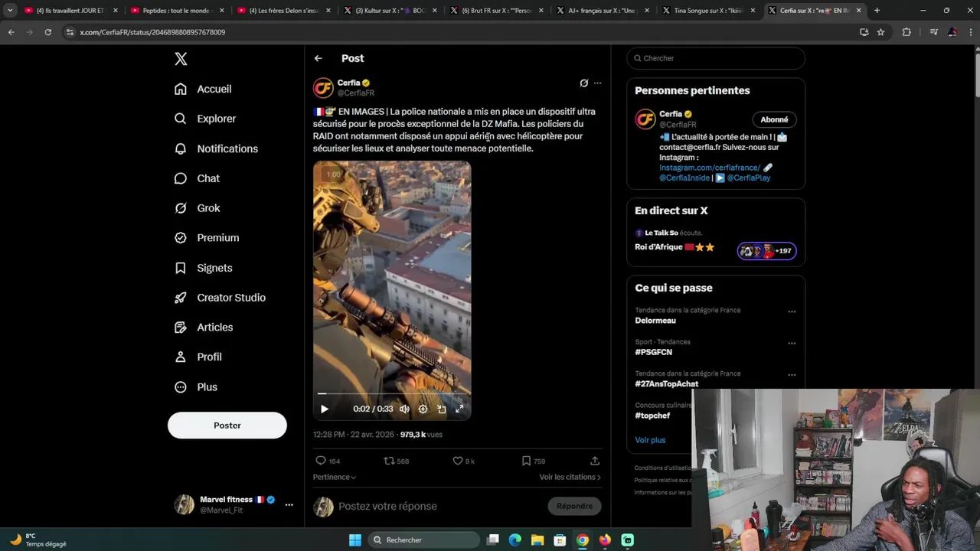Screen dimensions: 980x551
Task: Go back with Post arrow
Action: pos(318,58)
